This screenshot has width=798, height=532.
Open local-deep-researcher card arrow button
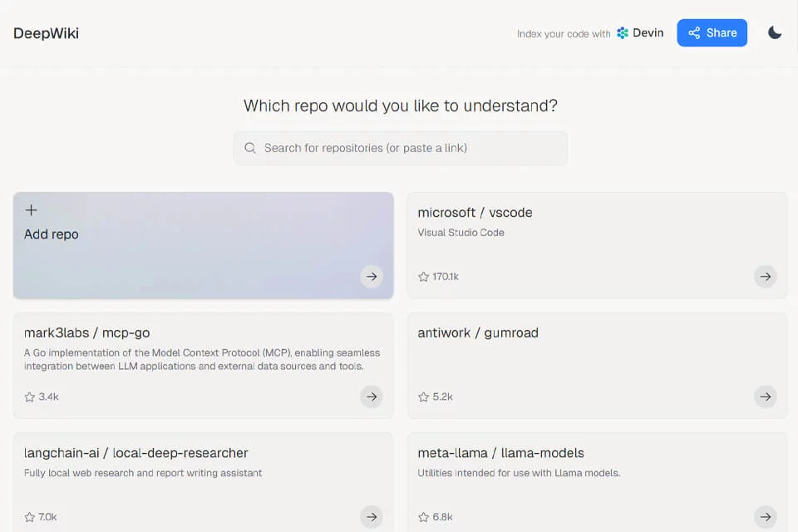pos(372,517)
